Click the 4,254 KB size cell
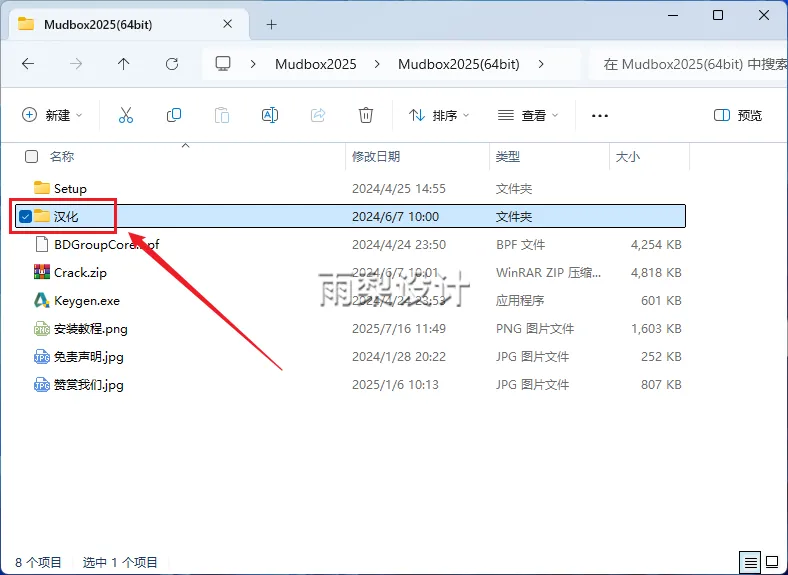 (656, 245)
